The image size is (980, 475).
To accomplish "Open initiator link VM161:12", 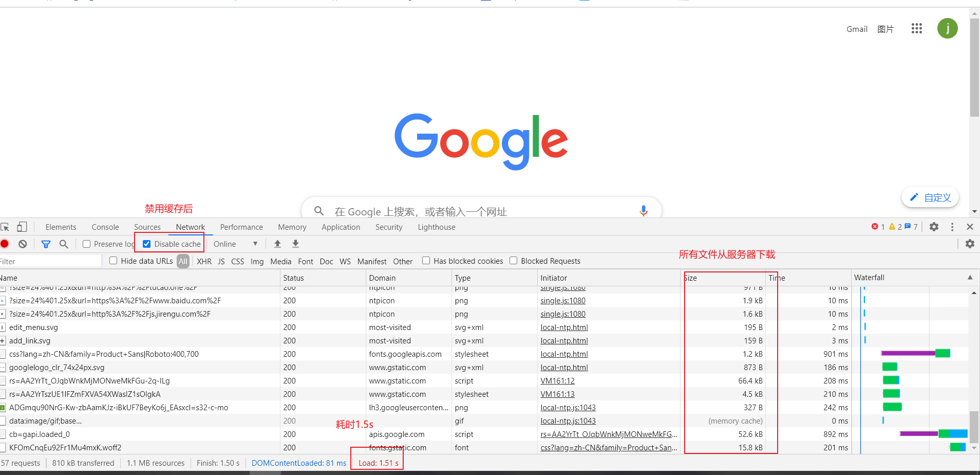I will 557,381.
